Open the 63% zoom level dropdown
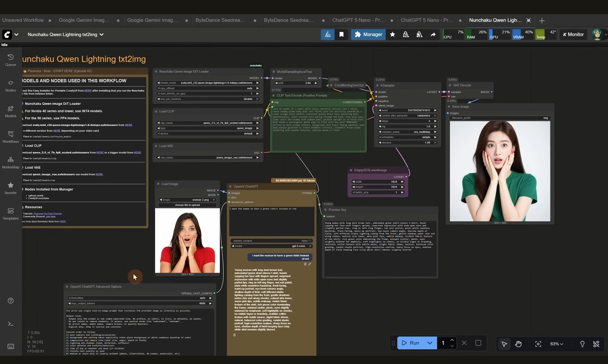 tap(557, 344)
